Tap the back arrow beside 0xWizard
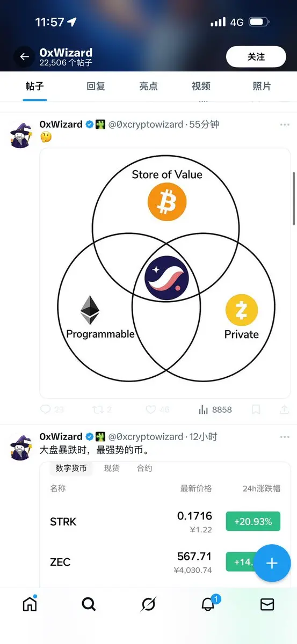This screenshot has width=297, height=644. pyautogui.click(x=24, y=56)
